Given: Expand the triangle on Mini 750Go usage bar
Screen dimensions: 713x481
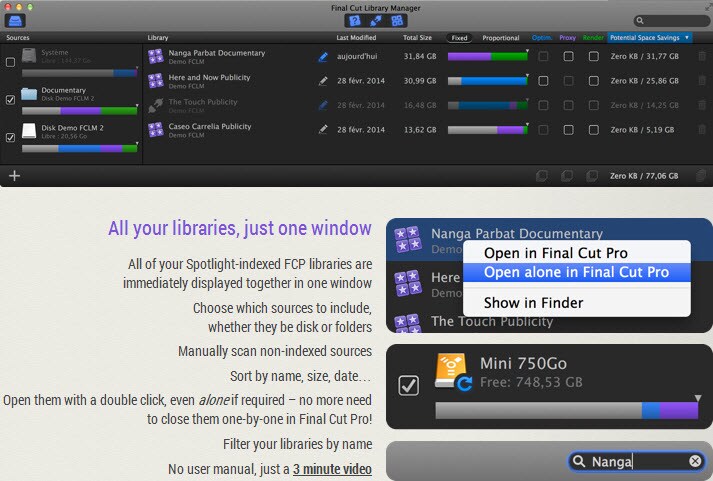Looking at the screenshot, I should click(x=698, y=398).
